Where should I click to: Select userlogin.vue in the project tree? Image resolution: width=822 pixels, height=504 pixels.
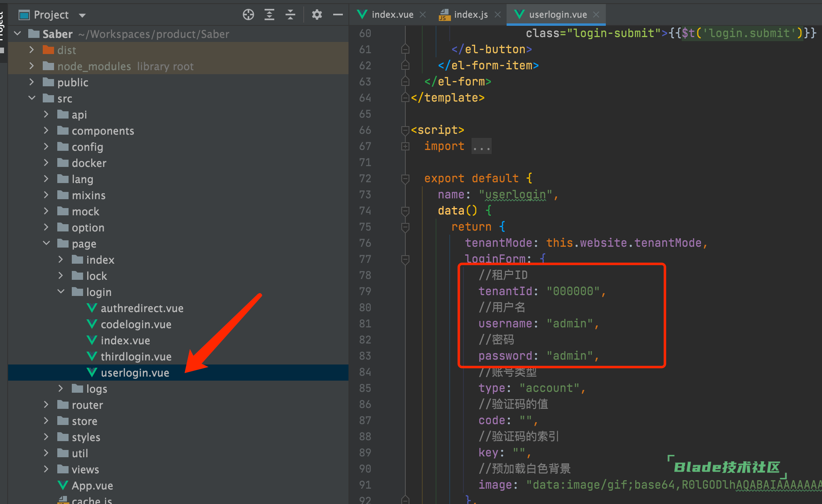click(178, 373)
